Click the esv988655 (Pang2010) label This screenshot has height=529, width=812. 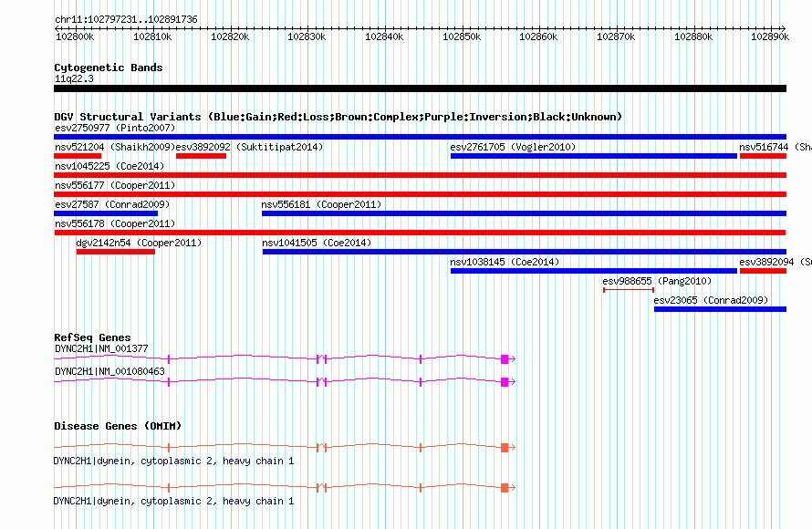click(657, 281)
